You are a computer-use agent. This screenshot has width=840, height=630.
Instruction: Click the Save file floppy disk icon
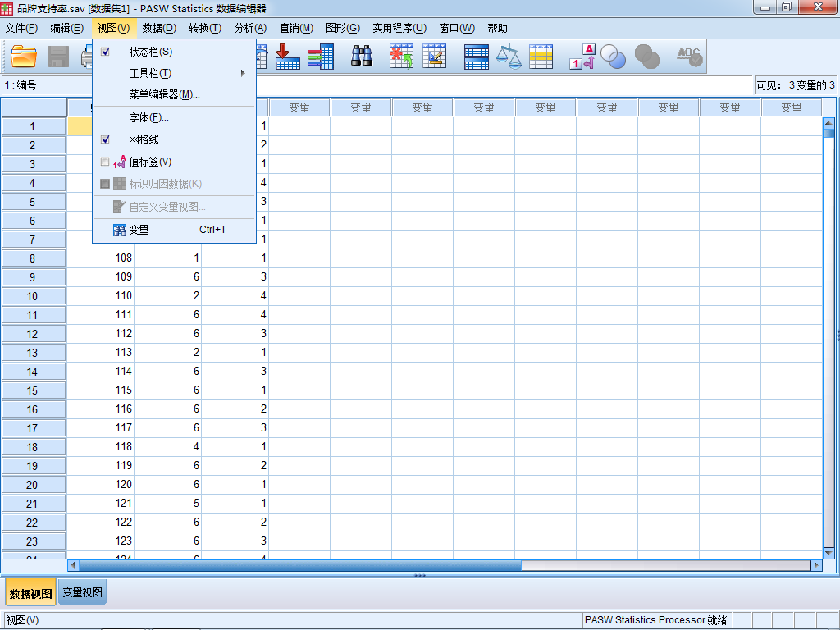[x=58, y=57]
